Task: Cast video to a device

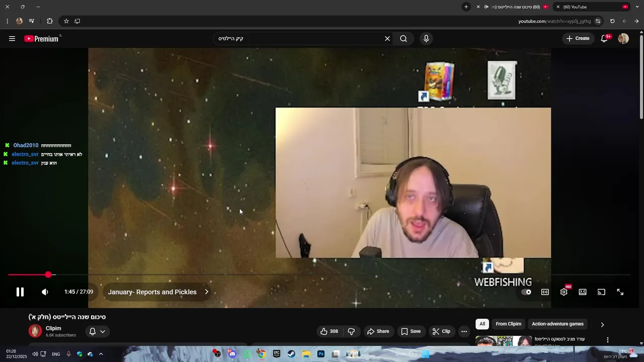Action: tap(601, 292)
